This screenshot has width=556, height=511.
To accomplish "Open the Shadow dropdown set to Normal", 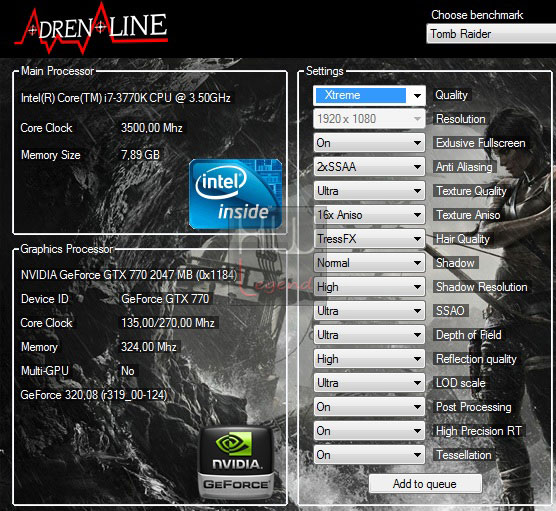I will coord(369,263).
